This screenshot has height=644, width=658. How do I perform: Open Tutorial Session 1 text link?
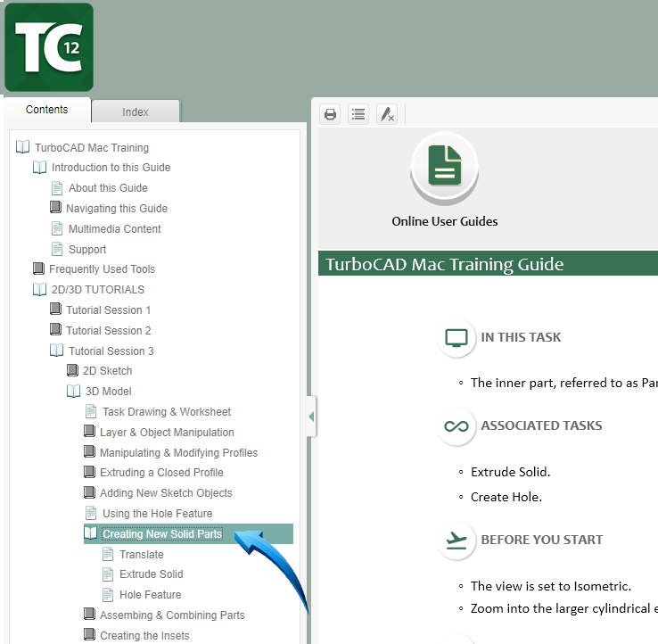pyautogui.click(x=108, y=310)
